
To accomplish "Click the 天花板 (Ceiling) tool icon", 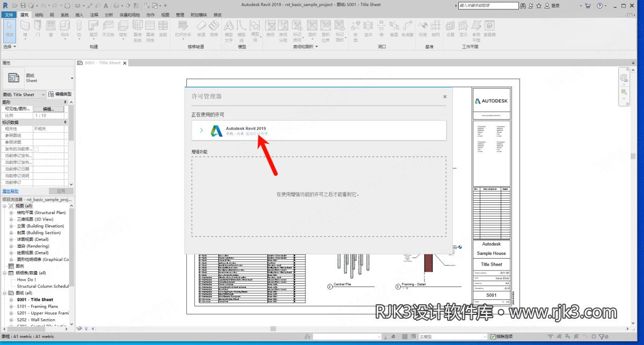I will click(x=108, y=26).
